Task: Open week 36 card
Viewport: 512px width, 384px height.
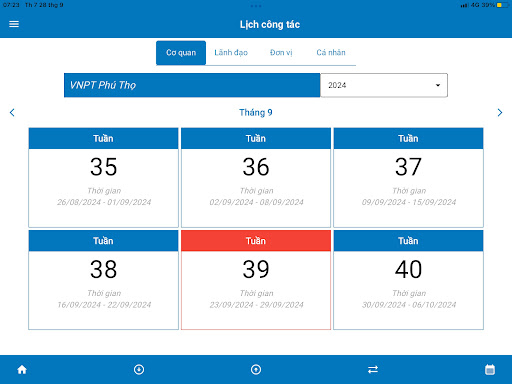Action: tap(256, 178)
